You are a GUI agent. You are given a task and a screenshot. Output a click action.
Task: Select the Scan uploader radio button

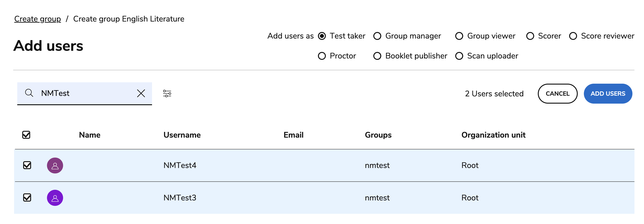pyautogui.click(x=459, y=56)
